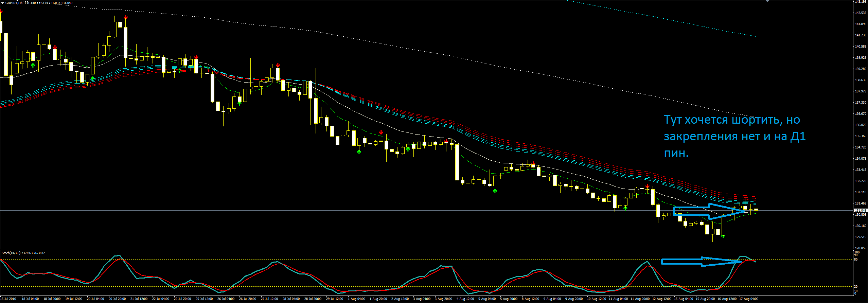Viewport: 868px width, 303px height.
Task: Click the 136.025 price axis label
Action: pos(860,125)
